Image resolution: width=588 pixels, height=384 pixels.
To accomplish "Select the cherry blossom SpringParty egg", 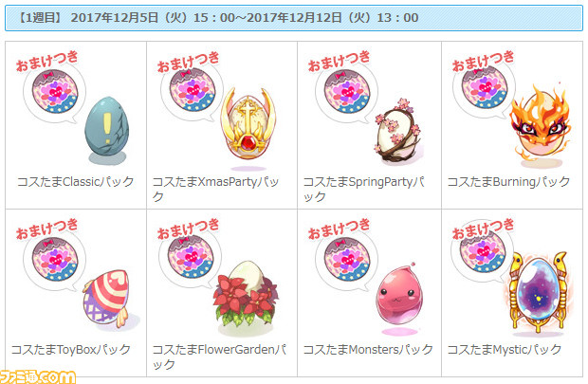I will coord(397,131).
